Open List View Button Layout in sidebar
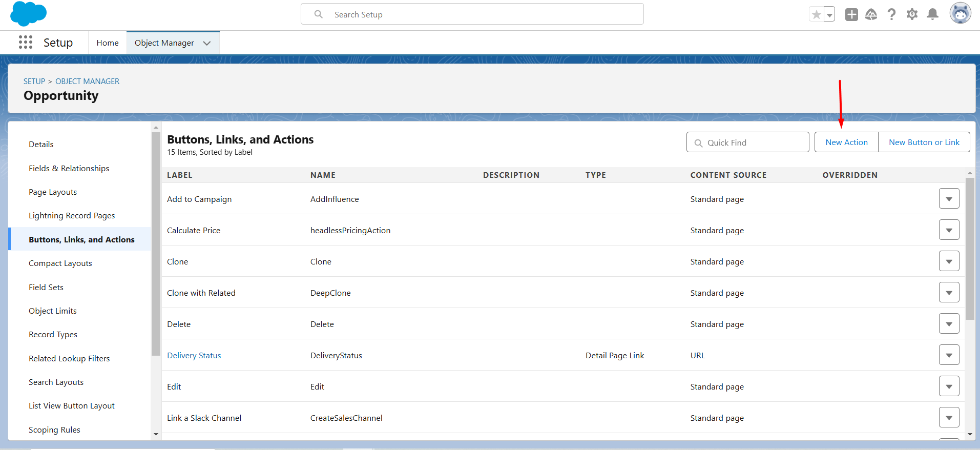Image resolution: width=980 pixels, height=450 pixels. tap(72, 406)
